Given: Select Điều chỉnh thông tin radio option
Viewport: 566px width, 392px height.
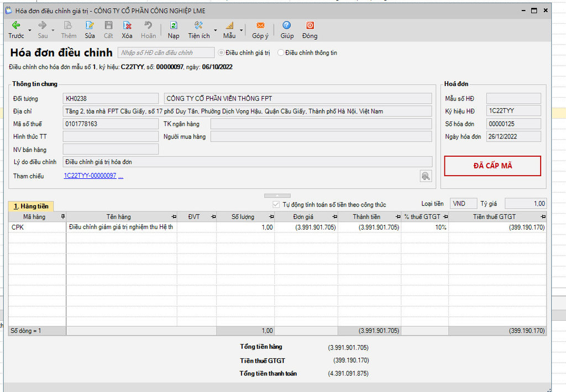Looking at the screenshot, I should point(281,52).
